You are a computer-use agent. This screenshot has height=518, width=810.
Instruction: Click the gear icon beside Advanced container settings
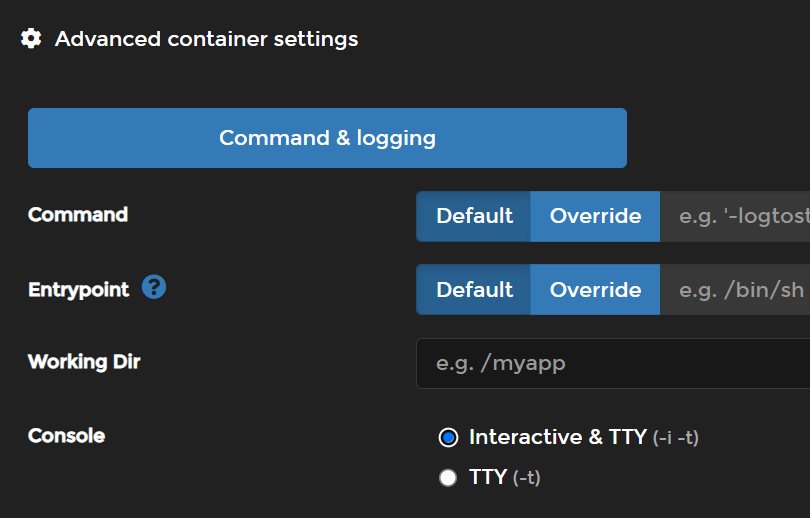pyautogui.click(x=31, y=39)
